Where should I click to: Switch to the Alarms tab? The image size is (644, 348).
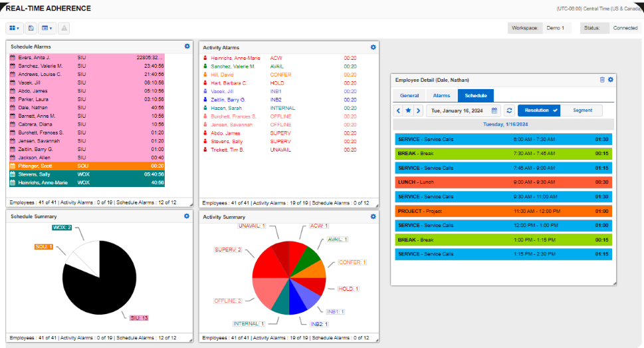tap(441, 96)
